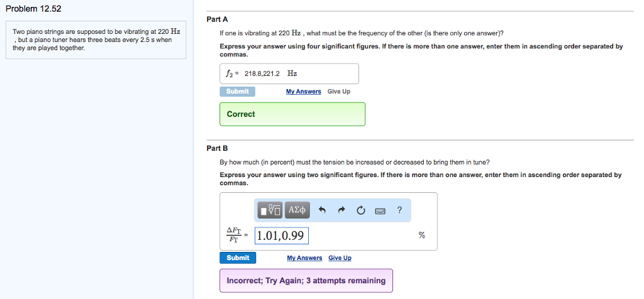The image size is (644, 299).
Task: Give up on Part B
Action: coord(340,258)
